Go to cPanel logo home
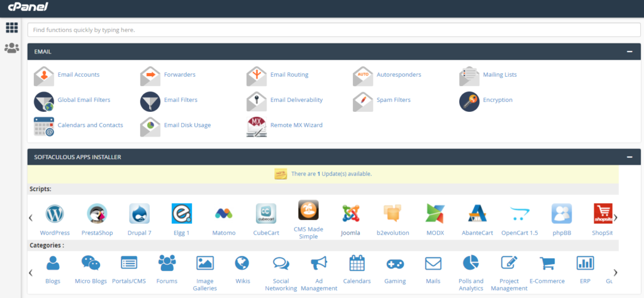644x298 pixels. pyautogui.click(x=28, y=7)
